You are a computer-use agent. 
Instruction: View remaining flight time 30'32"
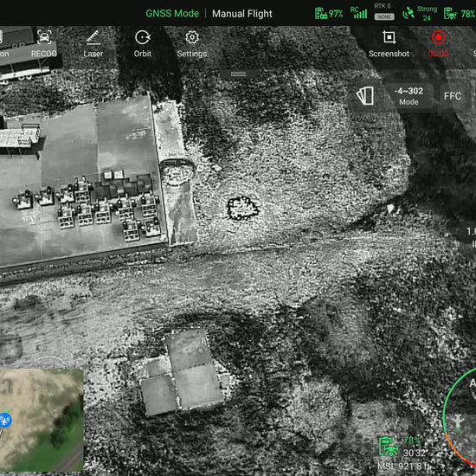tap(414, 453)
